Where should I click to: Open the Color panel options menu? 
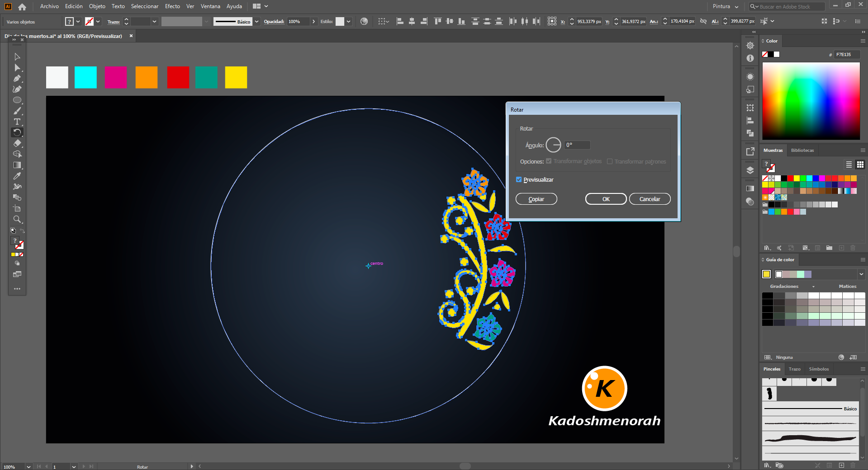[x=863, y=41]
